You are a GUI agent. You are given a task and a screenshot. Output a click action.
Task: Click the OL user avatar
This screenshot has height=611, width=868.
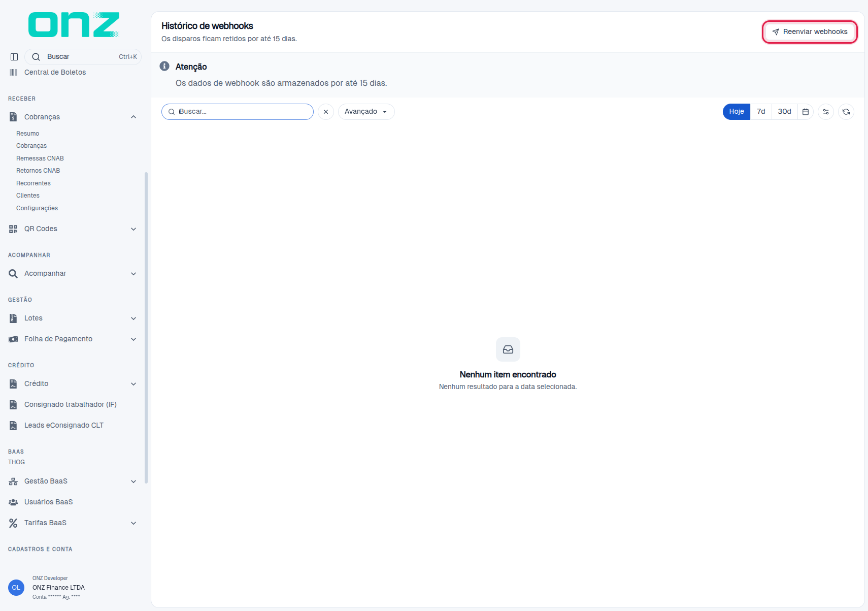click(x=16, y=588)
